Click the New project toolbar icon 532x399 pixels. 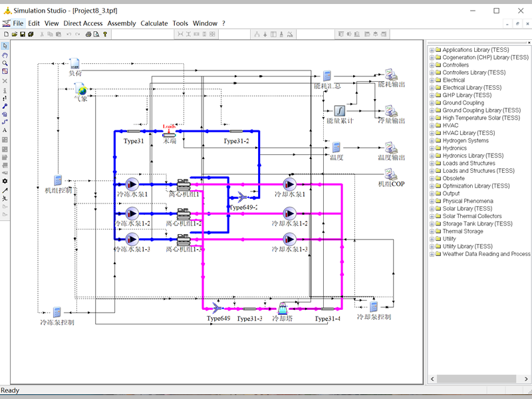[x=6, y=34]
